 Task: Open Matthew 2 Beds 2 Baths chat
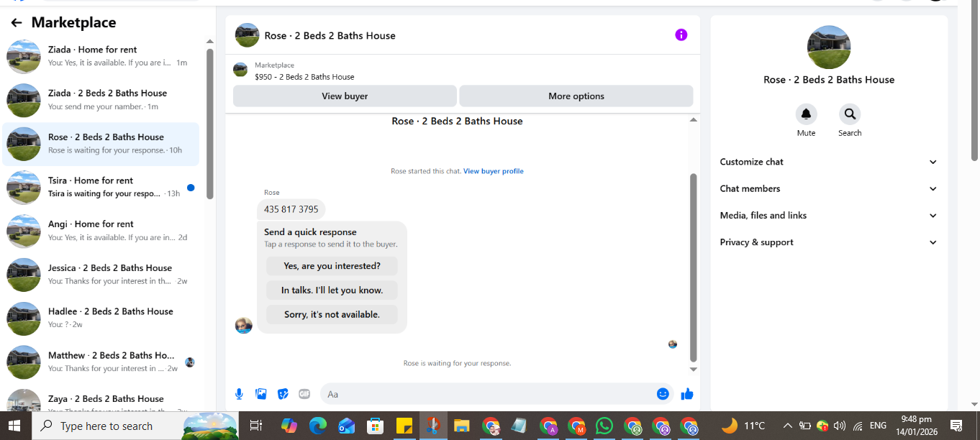tap(101, 362)
